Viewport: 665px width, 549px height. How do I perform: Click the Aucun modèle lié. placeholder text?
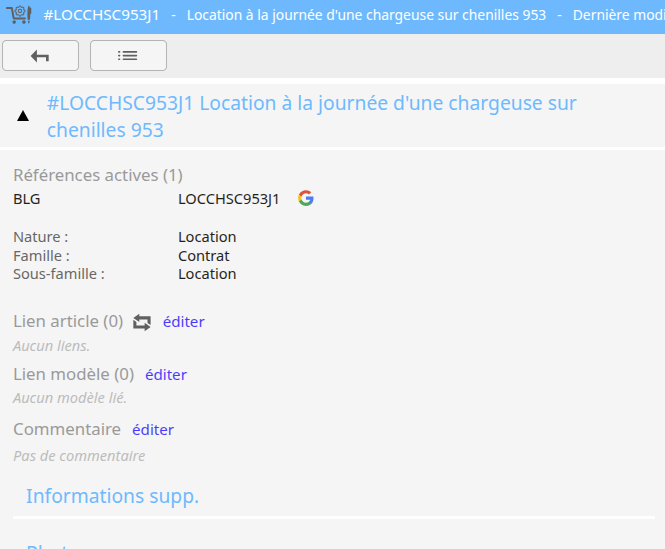pyautogui.click(x=70, y=398)
